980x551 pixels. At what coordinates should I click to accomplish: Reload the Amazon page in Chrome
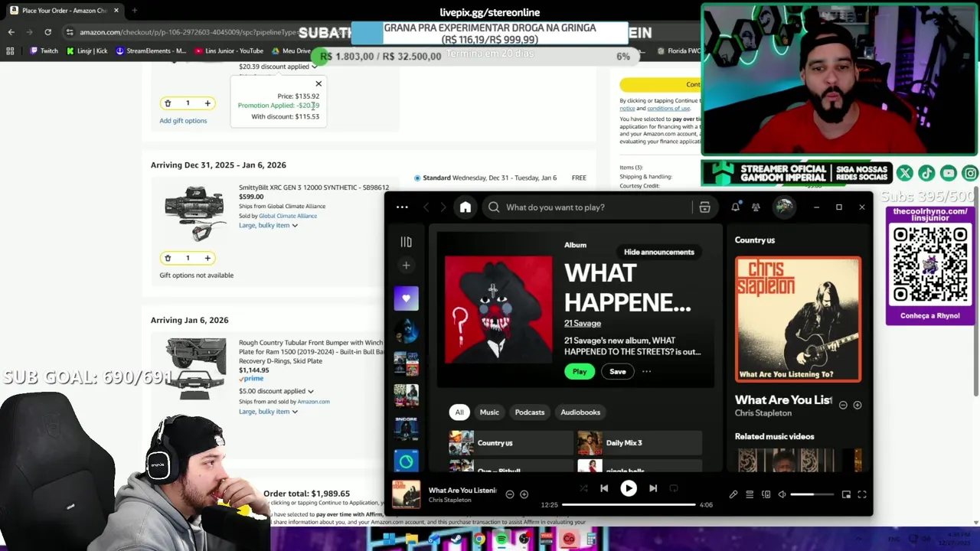point(47,32)
